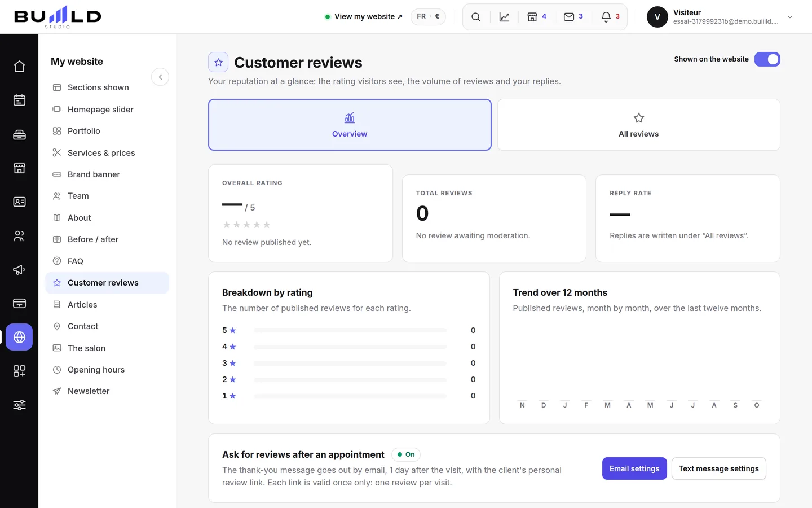Toggle the Shown on the website switch
Image resolution: width=812 pixels, height=508 pixels.
(x=767, y=59)
